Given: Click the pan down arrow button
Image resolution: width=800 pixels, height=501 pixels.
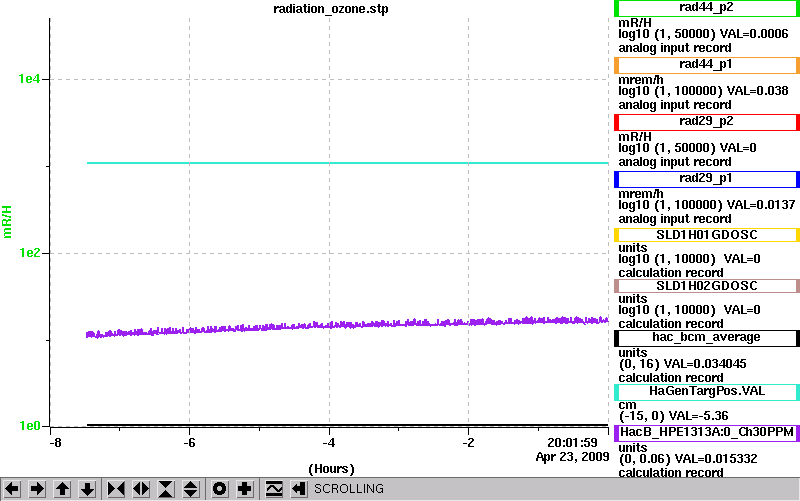Looking at the screenshot, I should click(x=88, y=489).
